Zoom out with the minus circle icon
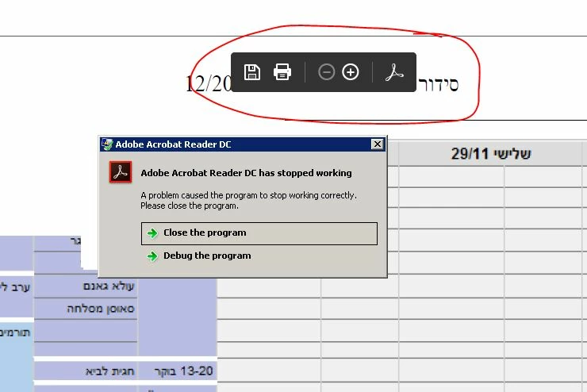The image size is (587, 392). pos(327,72)
